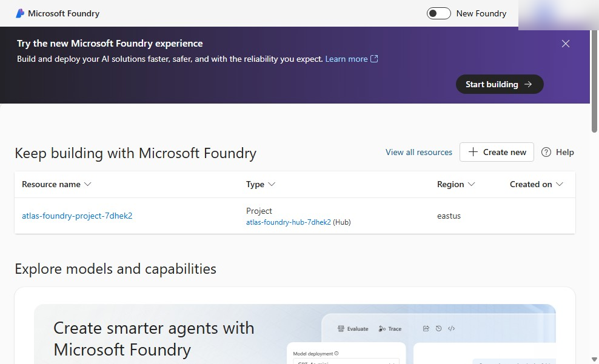Open the Type column dropdown
This screenshot has width=599, height=364.
pyautogui.click(x=271, y=184)
